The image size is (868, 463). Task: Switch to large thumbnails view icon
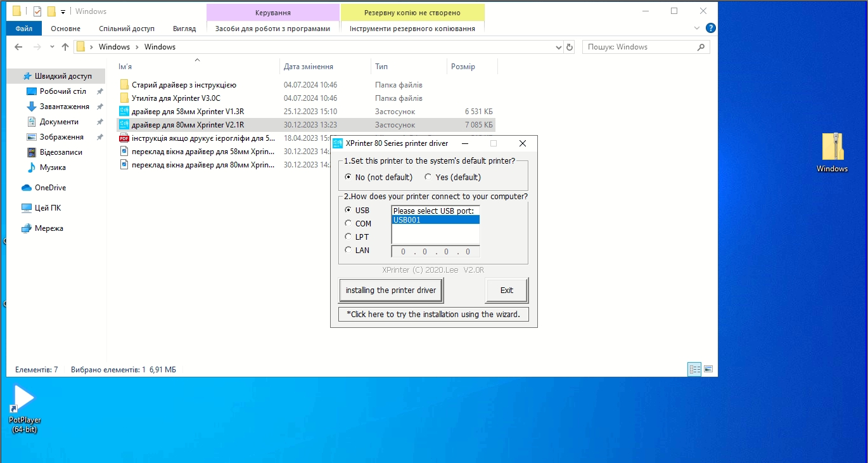pyautogui.click(x=708, y=369)
